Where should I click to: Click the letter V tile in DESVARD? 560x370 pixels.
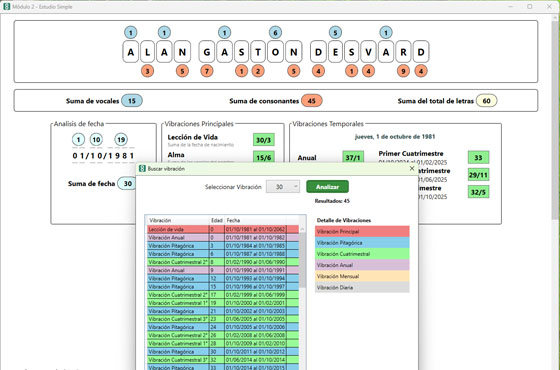368,52
